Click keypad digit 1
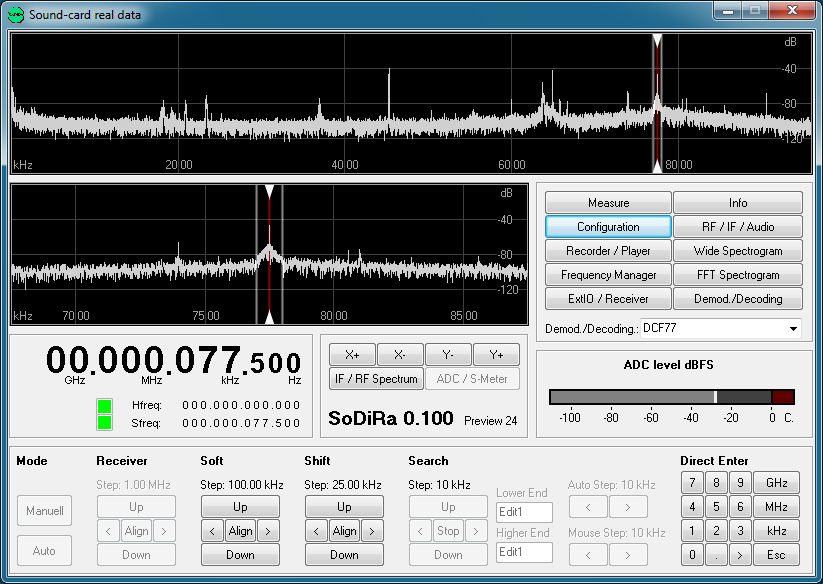Screen dimensions: 823x584 point(692,530)
